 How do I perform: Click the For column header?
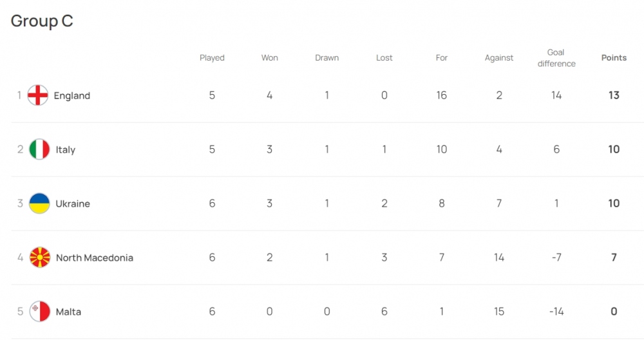[x=441, y=57]
